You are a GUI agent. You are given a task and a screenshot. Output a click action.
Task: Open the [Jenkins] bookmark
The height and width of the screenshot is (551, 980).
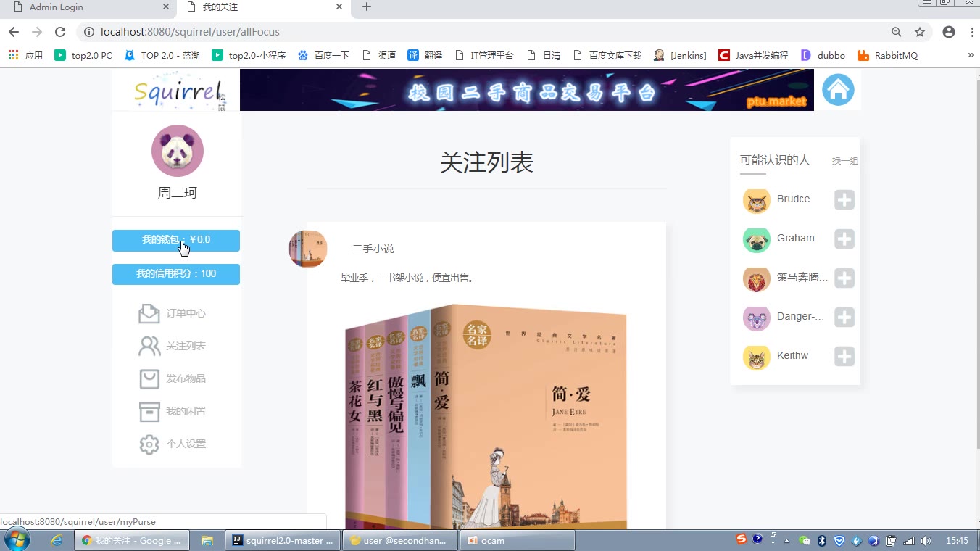pos(680,55)
